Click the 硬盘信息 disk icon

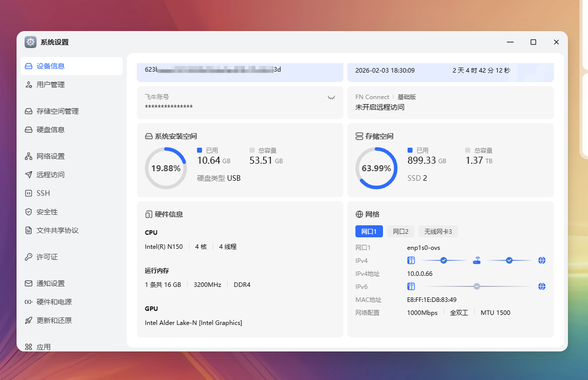29,130
